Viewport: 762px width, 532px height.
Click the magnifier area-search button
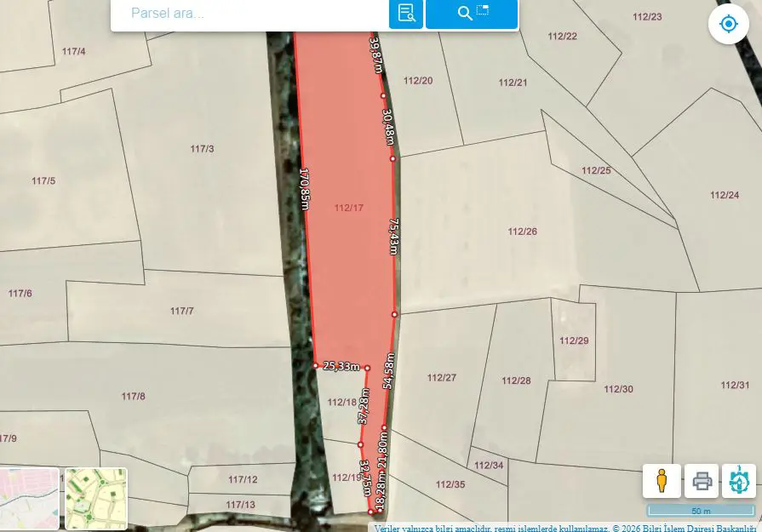(x=472, y=13)
